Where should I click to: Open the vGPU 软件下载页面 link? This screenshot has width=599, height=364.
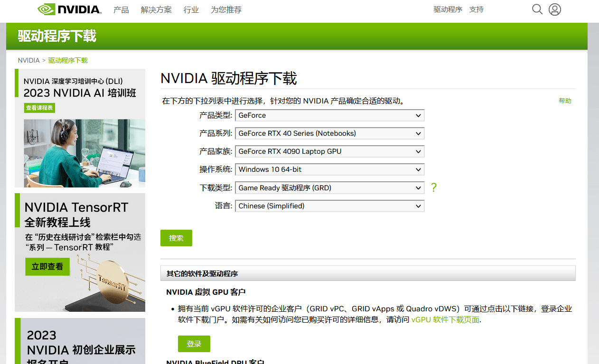pos(445,320)
